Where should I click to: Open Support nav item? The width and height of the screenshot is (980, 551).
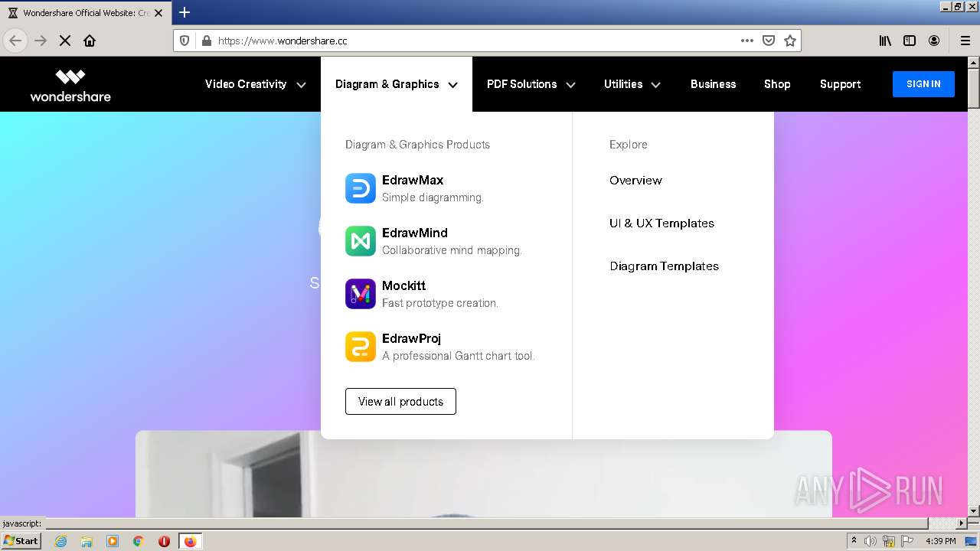pos(840,84)
